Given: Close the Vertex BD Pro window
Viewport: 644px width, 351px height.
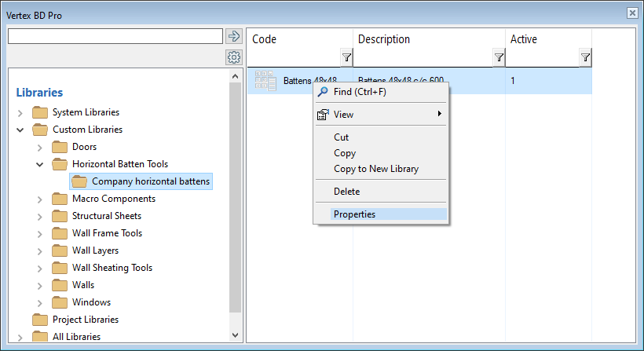Looking at the screenshot, I should point(632,13).
